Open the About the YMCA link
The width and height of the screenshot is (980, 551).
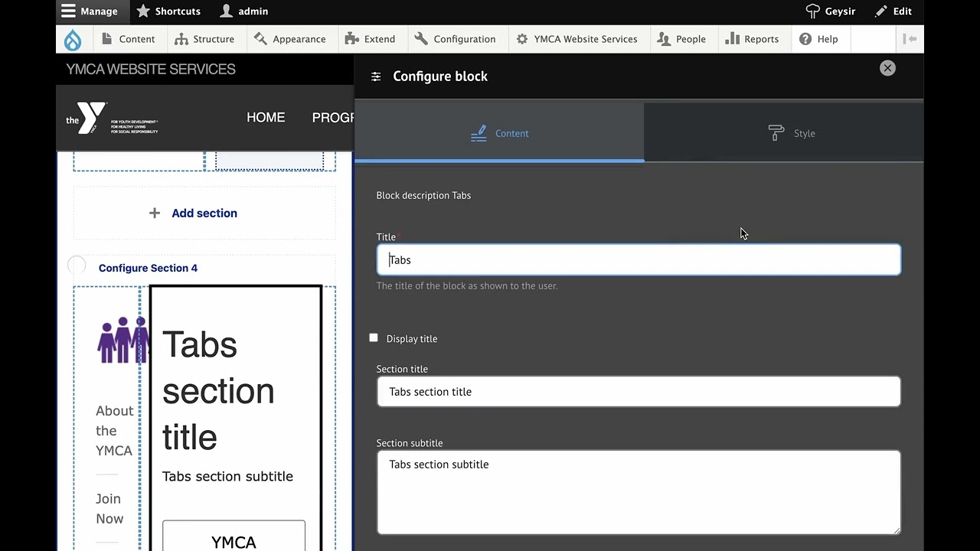[x=115, y=431]
